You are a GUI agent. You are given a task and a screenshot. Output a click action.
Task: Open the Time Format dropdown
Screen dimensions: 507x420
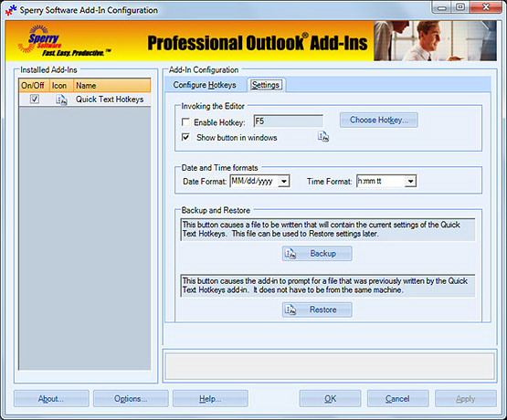(410, 182)
